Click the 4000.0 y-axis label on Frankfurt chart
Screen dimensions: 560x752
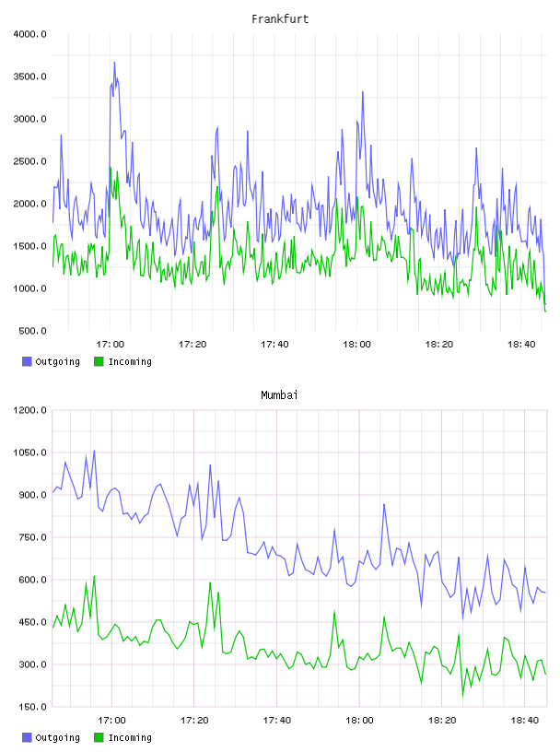(29, 34)
